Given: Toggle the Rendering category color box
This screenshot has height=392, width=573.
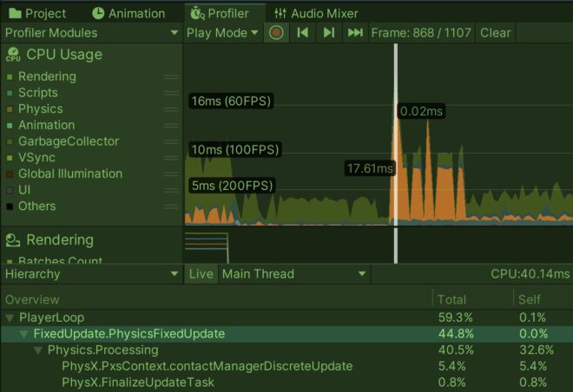Looking at the screenshot, I should click(x=9, y=77).
